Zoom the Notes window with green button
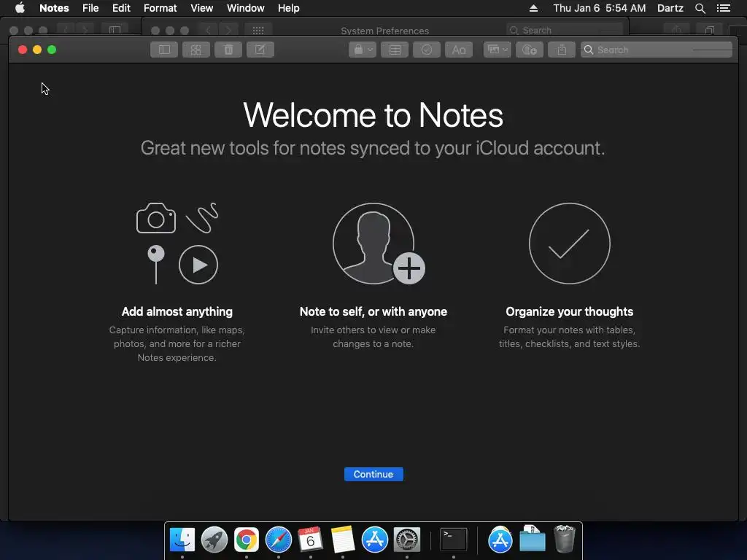Viewport: 747px width, 560px height. tap(52, 50)
